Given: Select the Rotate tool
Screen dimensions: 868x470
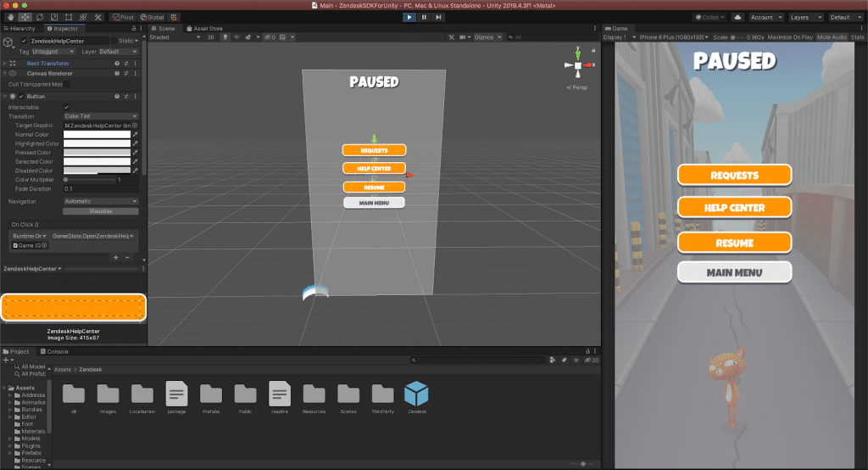Looking at the screenshot, I should tap(38, 17).
